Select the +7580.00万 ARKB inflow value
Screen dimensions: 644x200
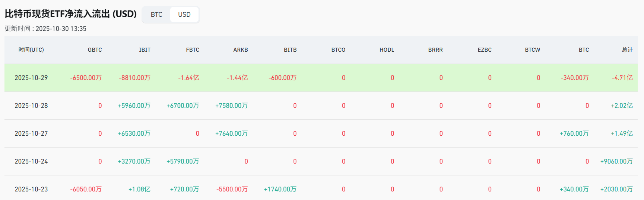click(231, 106)
